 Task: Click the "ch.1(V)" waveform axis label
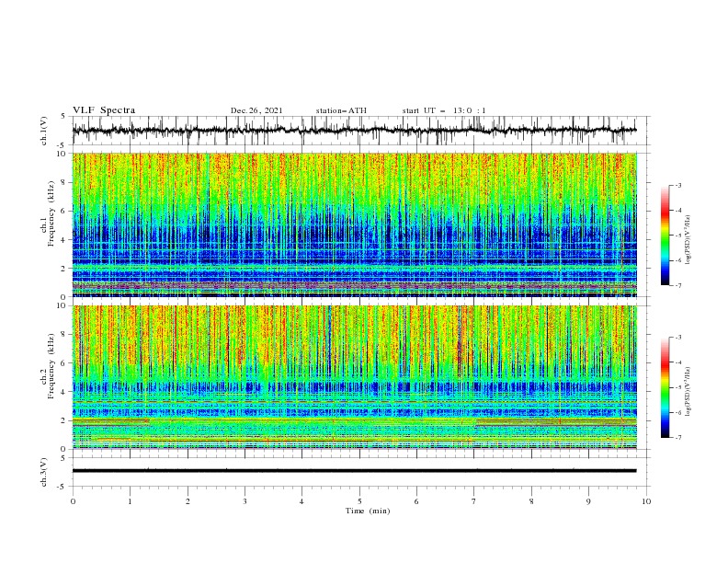43,131
